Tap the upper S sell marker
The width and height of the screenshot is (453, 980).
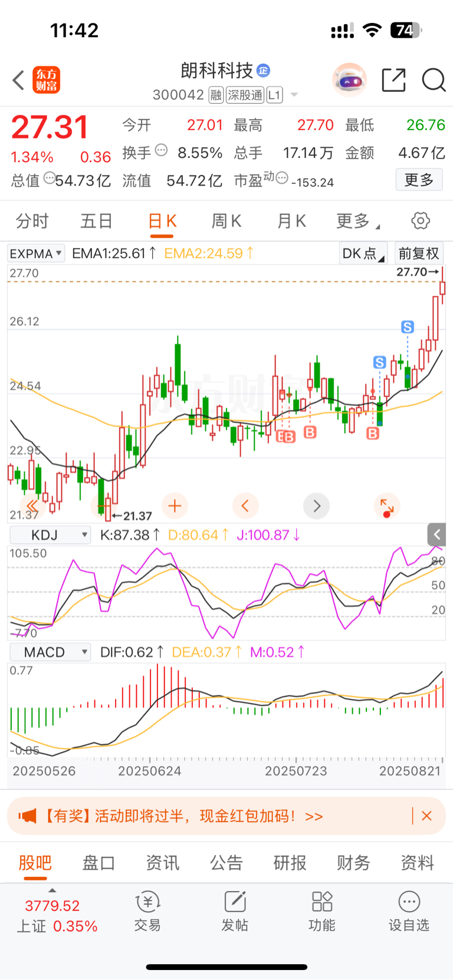[x=408, y=326]
